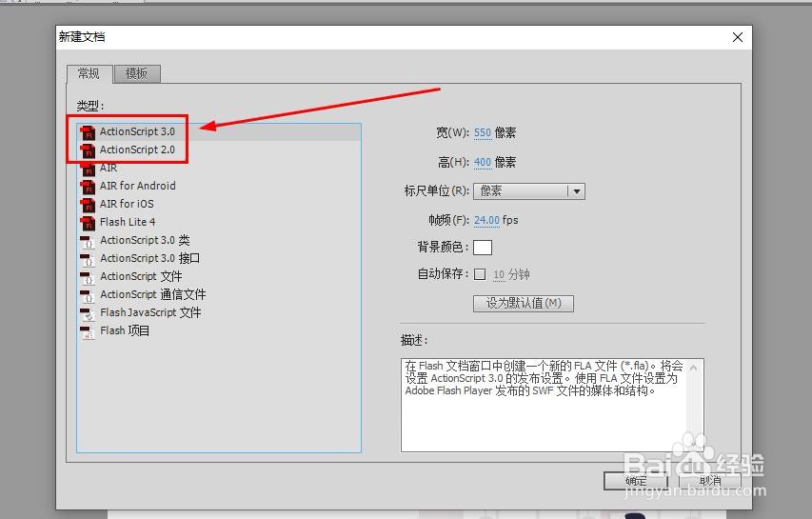The height and width of the screenshot is (519, 812).
Task: Click the ActionScript 3.0 类 script icon
Action: 88,241
